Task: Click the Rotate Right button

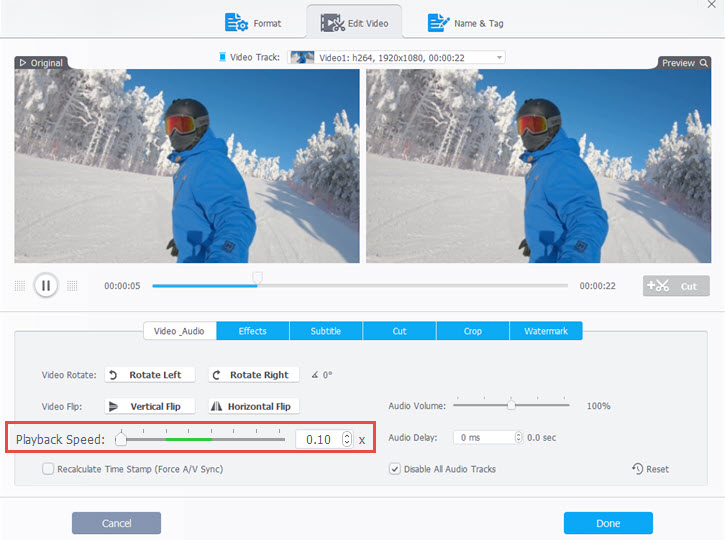Action: pos(253,375)
